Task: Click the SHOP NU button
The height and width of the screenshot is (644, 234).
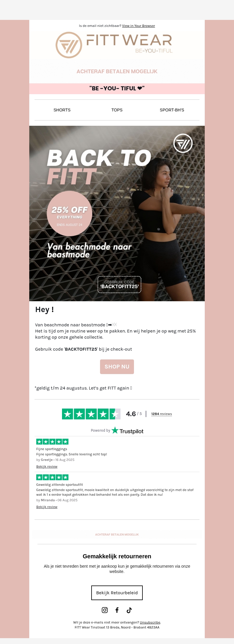Action: pos(117,367)
